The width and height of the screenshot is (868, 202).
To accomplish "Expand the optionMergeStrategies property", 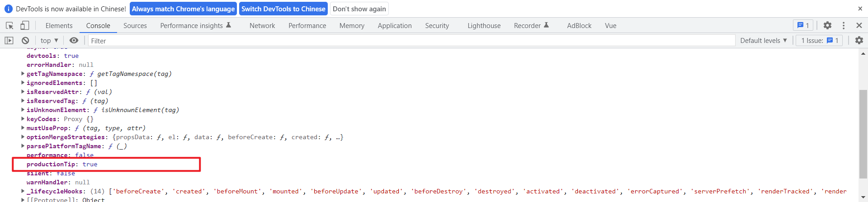I will (x=23, y=137).
